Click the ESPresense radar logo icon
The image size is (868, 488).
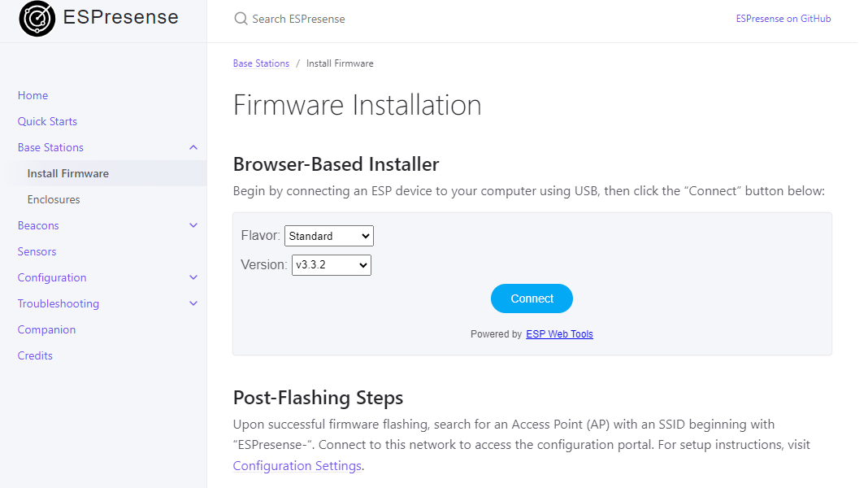click(37, 19)
